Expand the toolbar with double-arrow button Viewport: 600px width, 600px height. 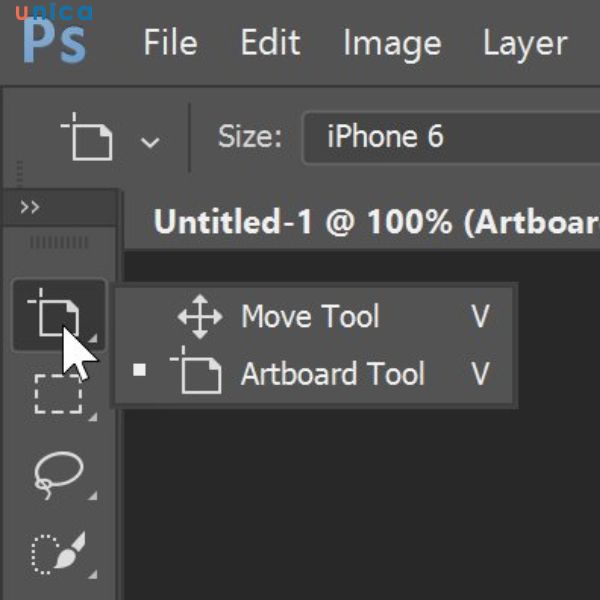(x=30, y=207)
